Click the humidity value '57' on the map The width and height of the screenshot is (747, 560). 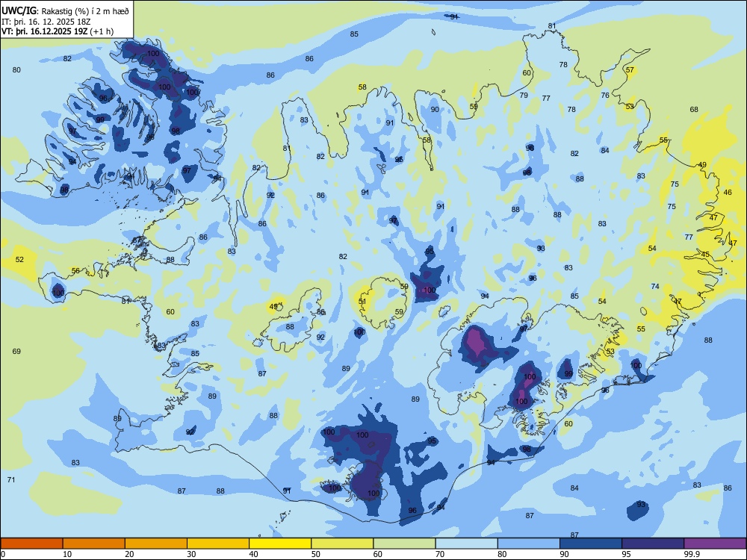(630, 70)
